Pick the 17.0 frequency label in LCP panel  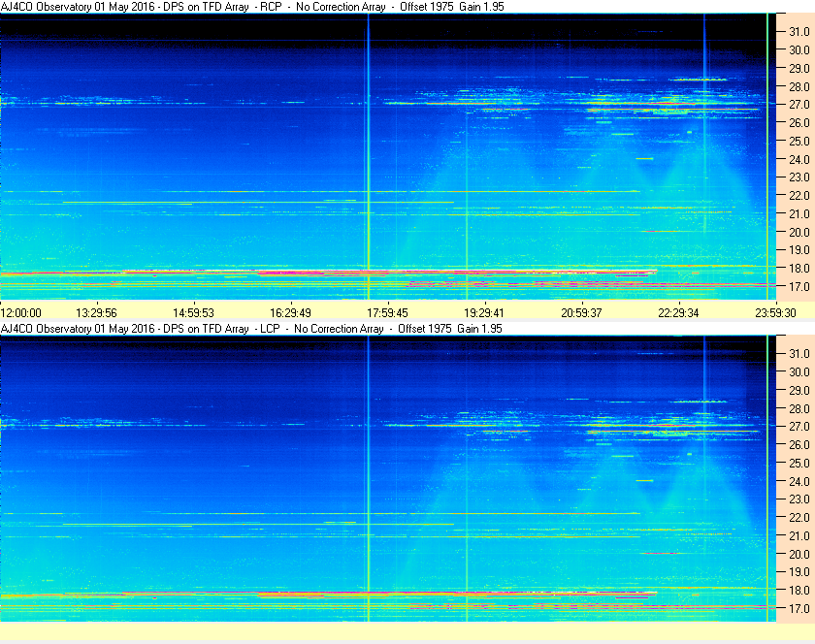coord(799,608)
